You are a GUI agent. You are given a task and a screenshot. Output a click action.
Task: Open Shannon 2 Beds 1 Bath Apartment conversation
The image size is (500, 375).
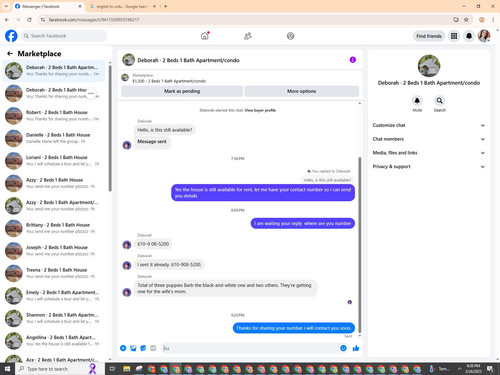click(x=54, y=318)
